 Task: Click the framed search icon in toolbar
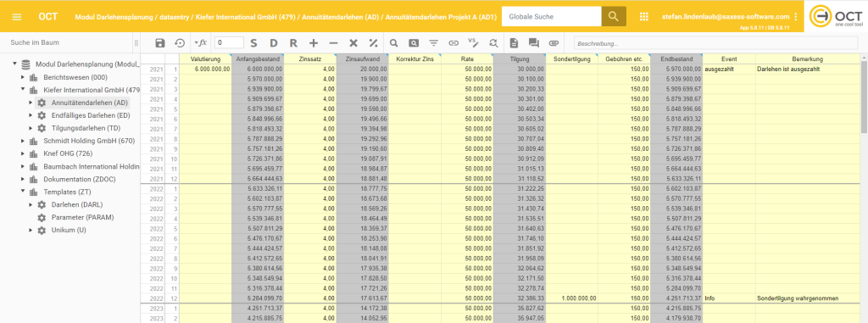pyautogui.click(x=414, y=42)
